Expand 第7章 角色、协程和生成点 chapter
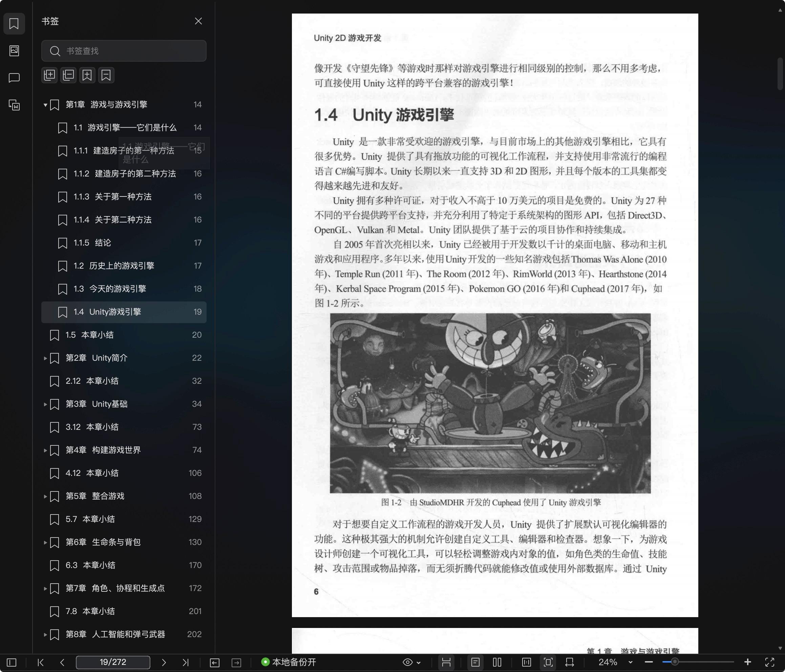 pyautogui.click(x=45, y=589)
